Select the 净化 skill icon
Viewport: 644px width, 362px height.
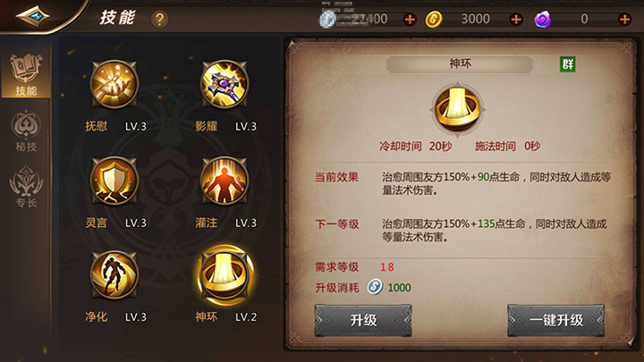click(114, 275)
